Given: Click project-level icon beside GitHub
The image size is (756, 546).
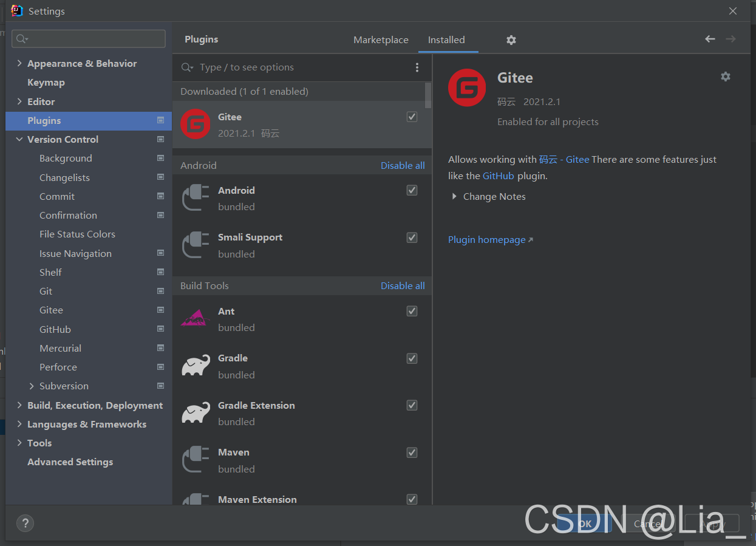Looking at the screenshot, I should tap(160, 329).
